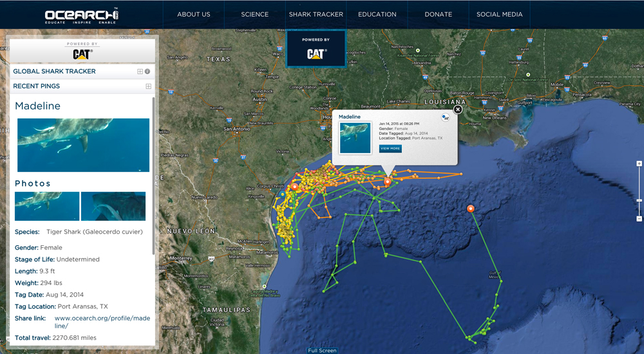The image size is (644, 354).
Task: Select the orange ping marker near Corpus Christi
Action: coord(294,187)
